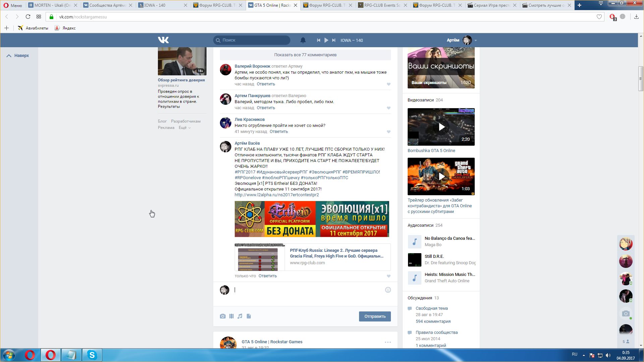Open Opera Меню button

pos(13,5)
